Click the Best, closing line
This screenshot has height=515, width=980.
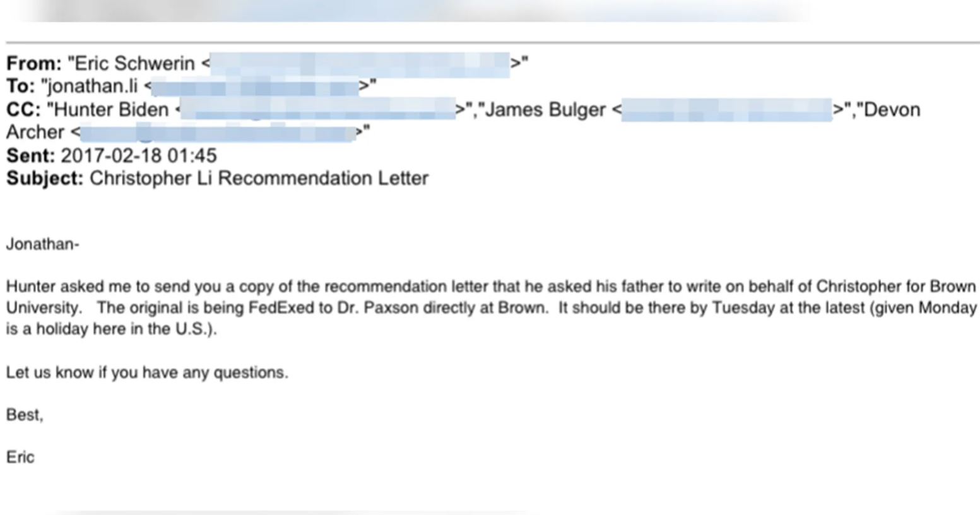(25, 415)
